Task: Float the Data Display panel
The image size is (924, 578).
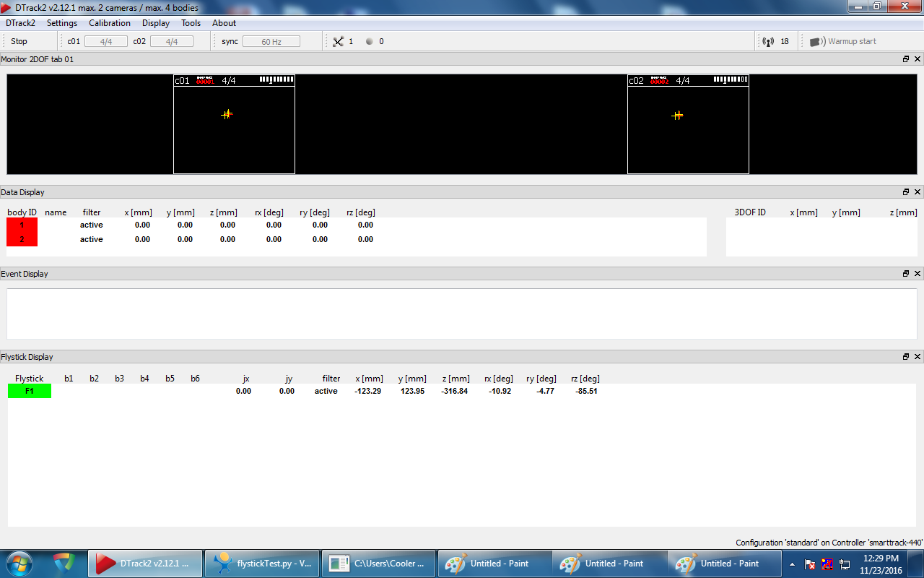Action: [x=906, y=192]
